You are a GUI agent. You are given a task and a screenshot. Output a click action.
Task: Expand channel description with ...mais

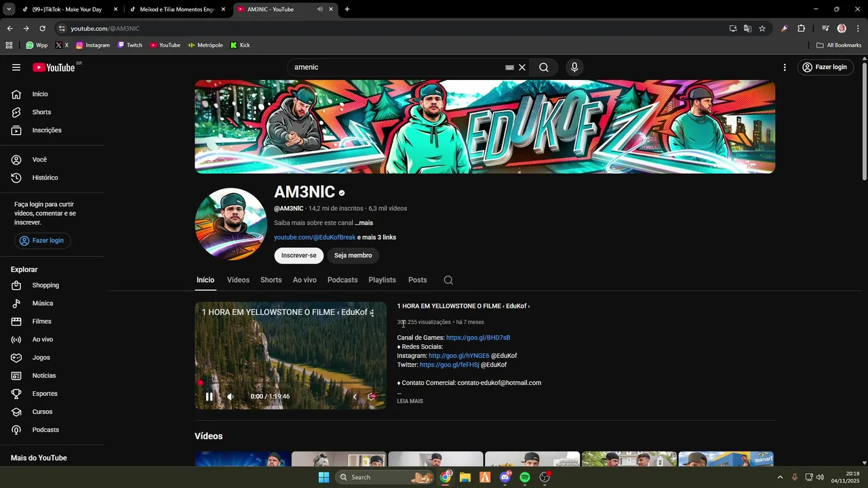363,223
